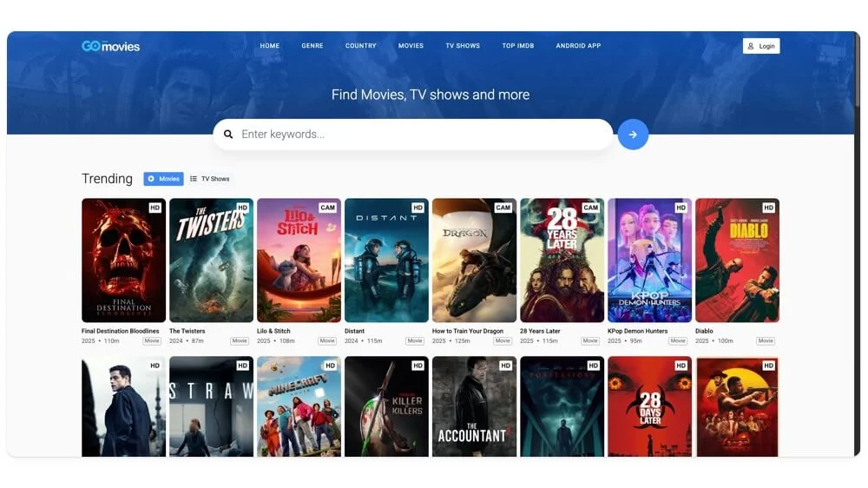
Task: Open KPop Demon Hunters poster
Action: pos(650,260)
